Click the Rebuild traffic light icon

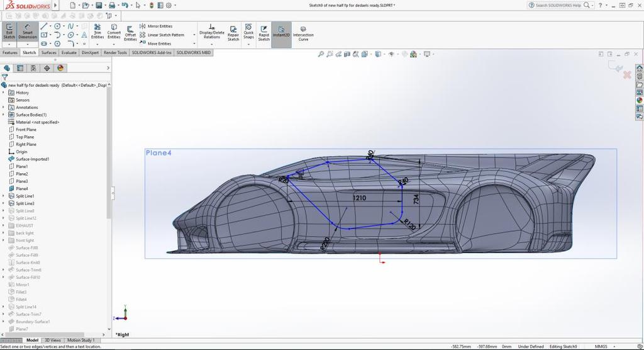(152, 5)
